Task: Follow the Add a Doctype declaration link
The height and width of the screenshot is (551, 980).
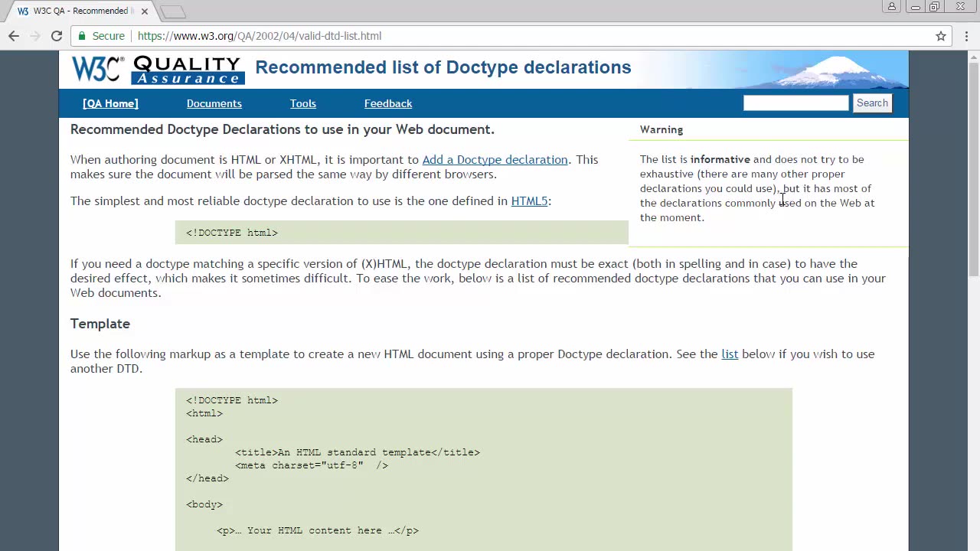Action: 495,160
